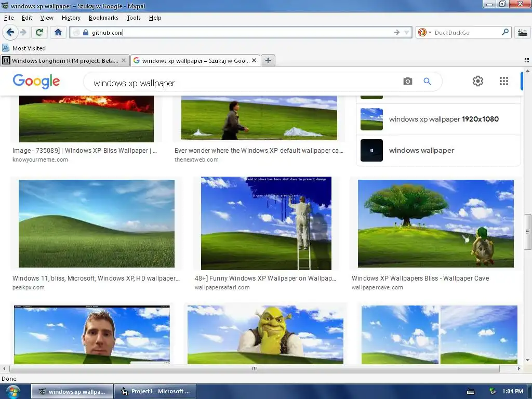
Task: Open the image of man walking on Bliss
Action: 259,117
